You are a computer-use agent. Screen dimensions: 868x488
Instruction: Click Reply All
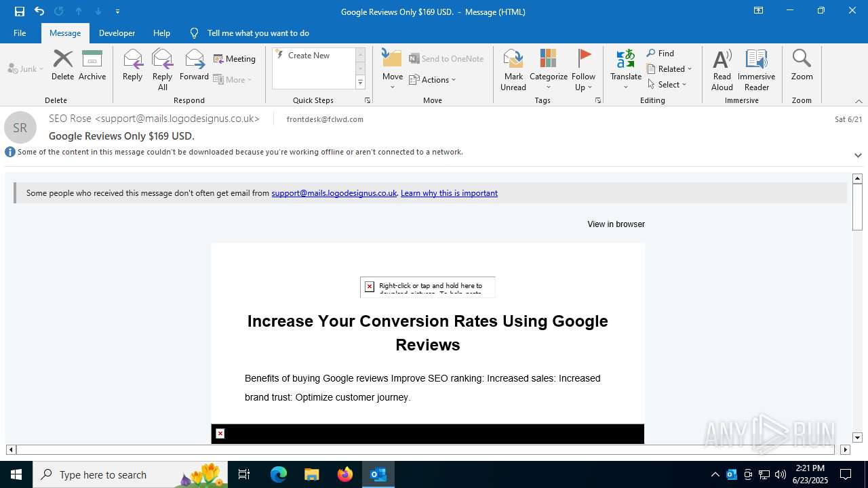(x=163, y=69)
